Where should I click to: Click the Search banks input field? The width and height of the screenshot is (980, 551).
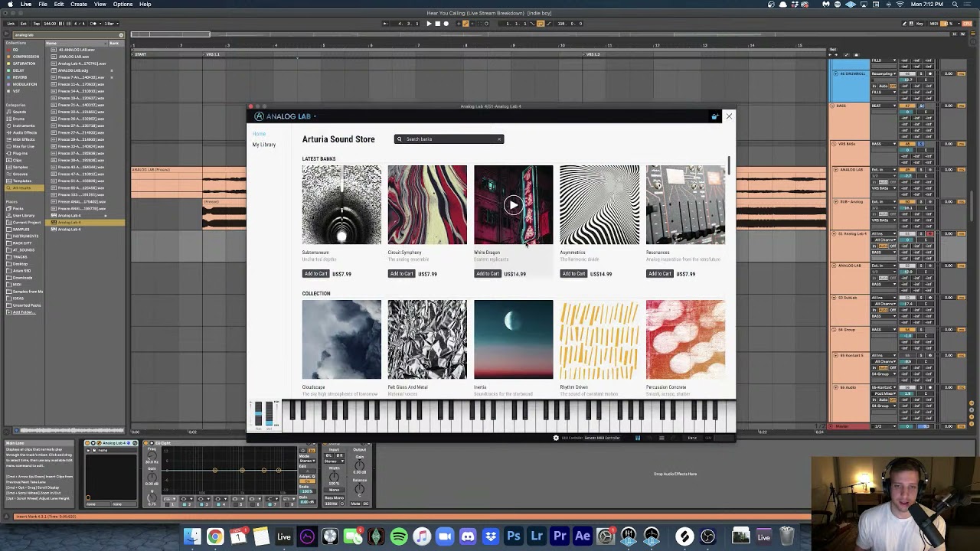tap(449, 139)
